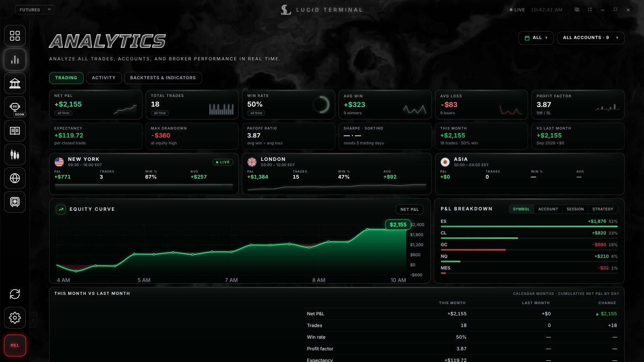Image resolution: width=644 pixels, height=362 pixels.
Task: Click the LIVE status indicator in title bar
Action: pyautogui.click(x=517, y=10)
